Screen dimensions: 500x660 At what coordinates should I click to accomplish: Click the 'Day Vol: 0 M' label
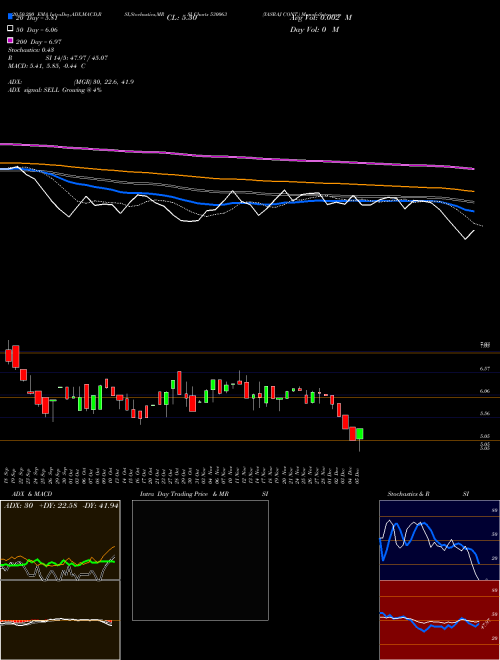click(314, 29)
